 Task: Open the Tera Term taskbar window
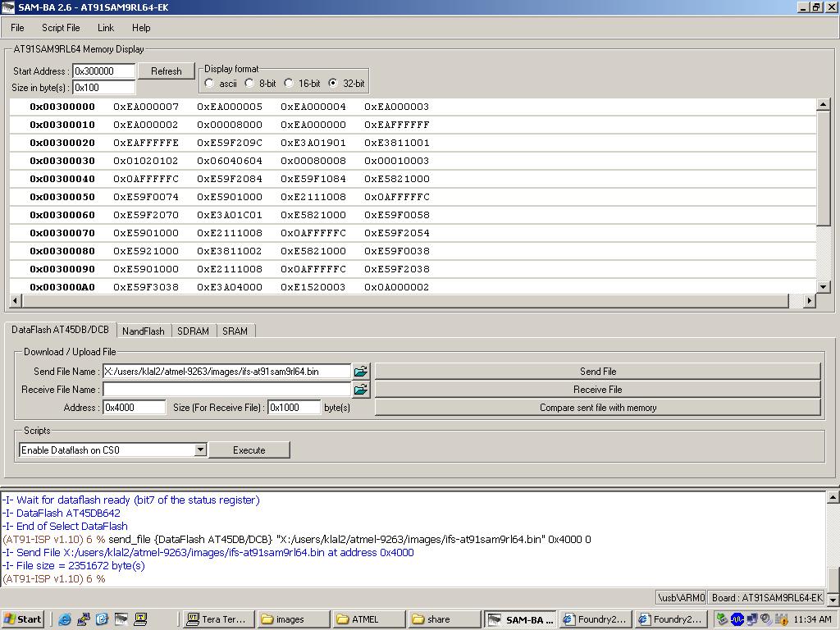217,619
